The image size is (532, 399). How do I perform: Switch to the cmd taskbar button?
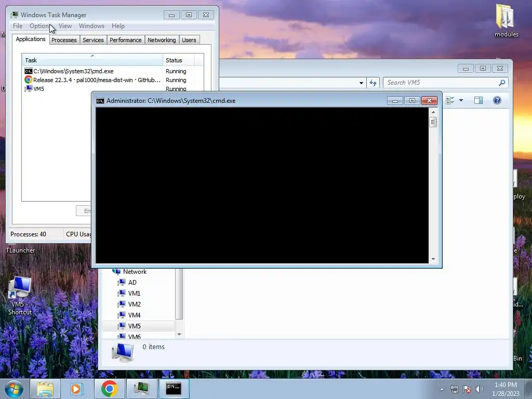point(174,389)
